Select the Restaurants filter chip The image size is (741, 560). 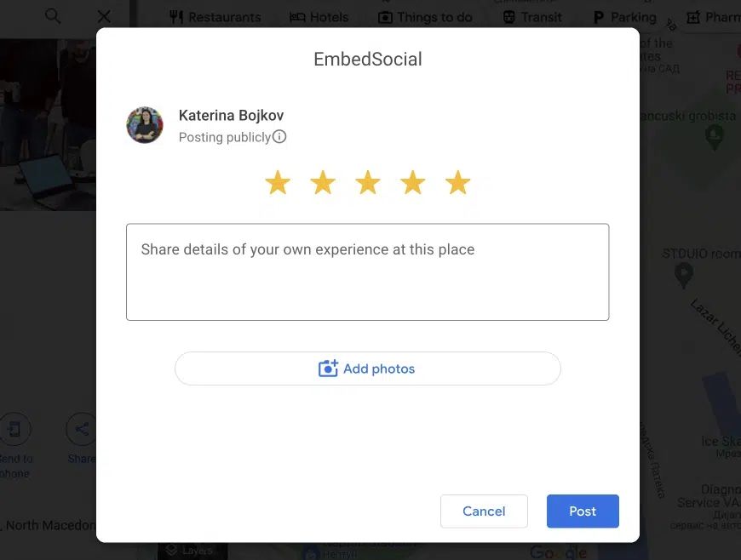(215, 18)
